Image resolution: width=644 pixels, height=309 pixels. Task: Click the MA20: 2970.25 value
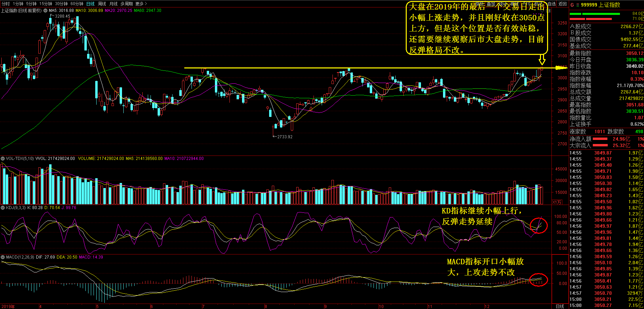118,11
